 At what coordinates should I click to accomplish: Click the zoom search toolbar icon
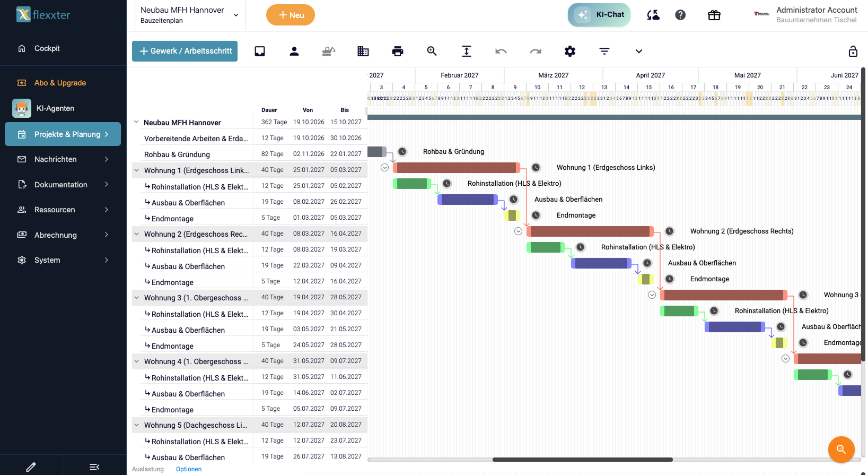pos(432,51)
